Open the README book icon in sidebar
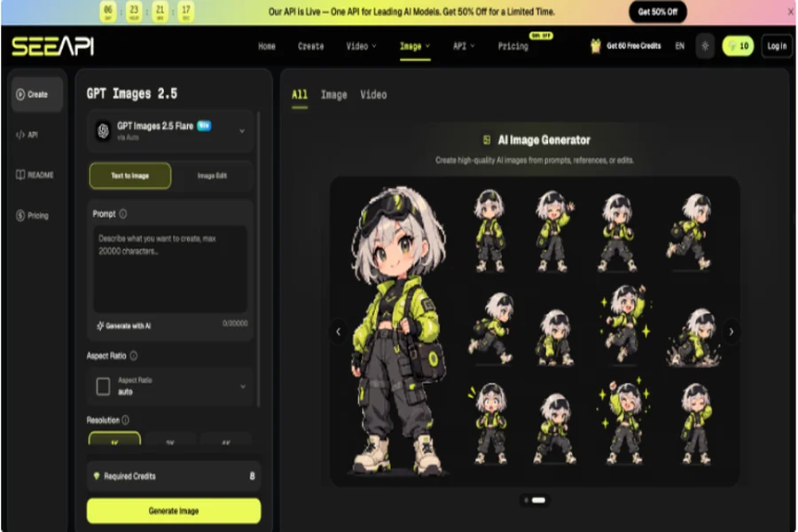The height and width of the screenshot is (532, 798). click(20, 175)
